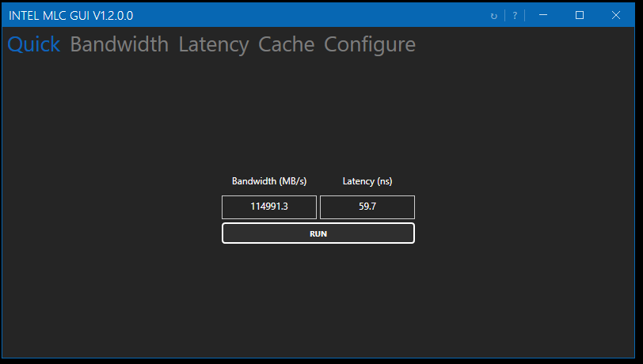Image resolution: width=643 pixels, height=364 pixels.
Task: Switch to the Quick tab
Action: tap(33, 44)
